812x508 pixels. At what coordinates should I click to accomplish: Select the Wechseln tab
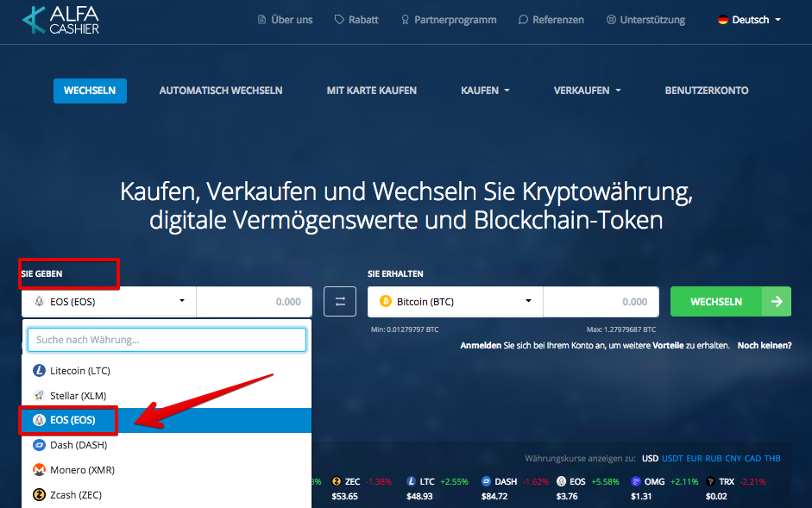[90, 91]
